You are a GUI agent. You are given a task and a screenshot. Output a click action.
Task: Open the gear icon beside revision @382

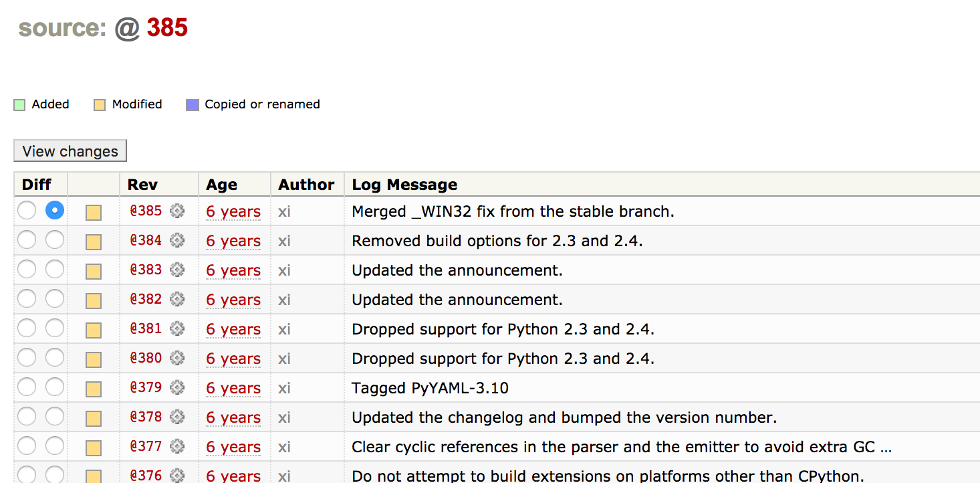176,298
